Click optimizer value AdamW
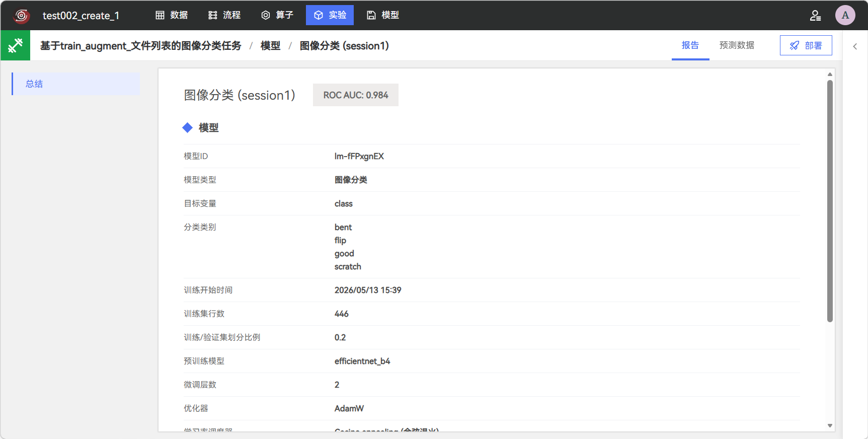868x439 pixels. [349, 408]
